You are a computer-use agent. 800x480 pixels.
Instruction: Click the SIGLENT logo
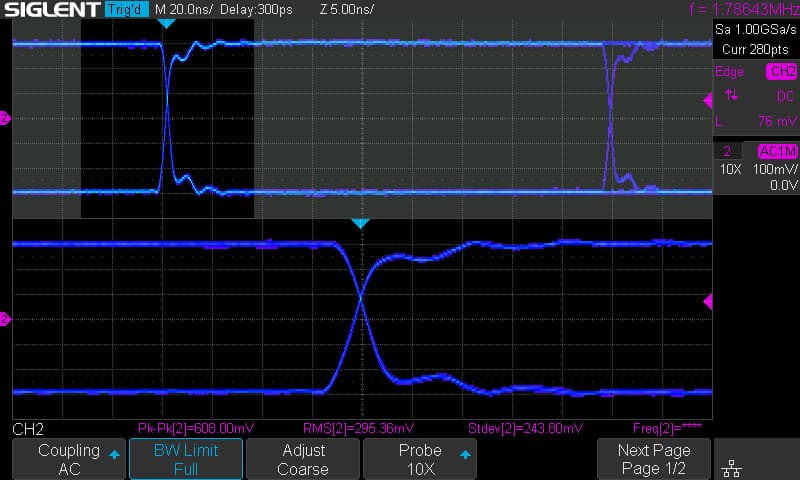tap(50, 9)
